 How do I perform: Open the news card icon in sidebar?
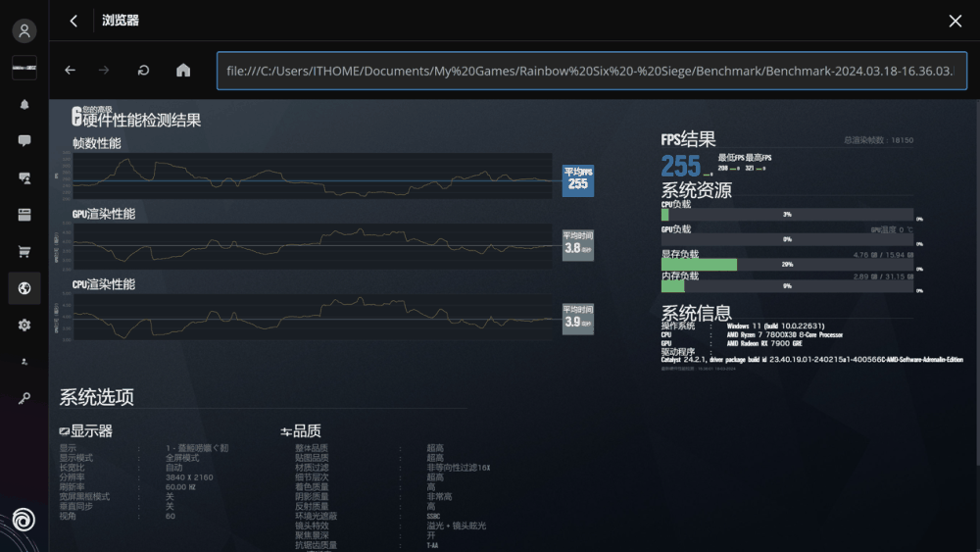click(x=24, y=215)
